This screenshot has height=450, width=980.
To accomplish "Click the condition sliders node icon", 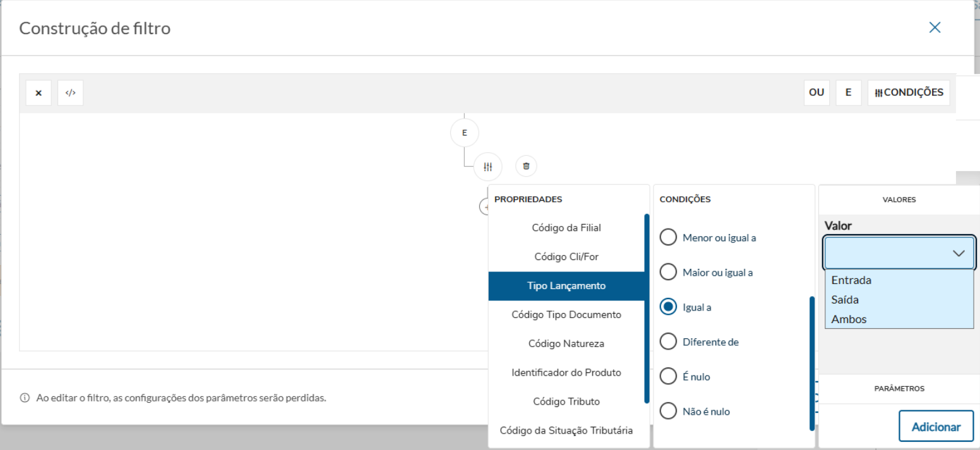I will [x=487, y=167].
